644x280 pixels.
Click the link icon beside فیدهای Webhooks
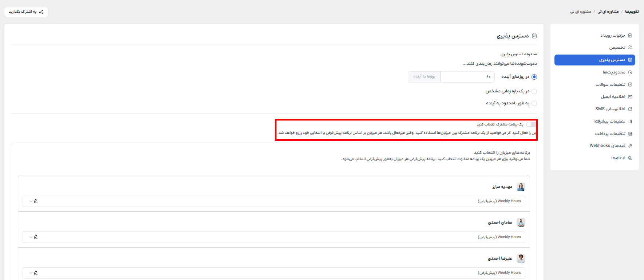tap(630, 146)
